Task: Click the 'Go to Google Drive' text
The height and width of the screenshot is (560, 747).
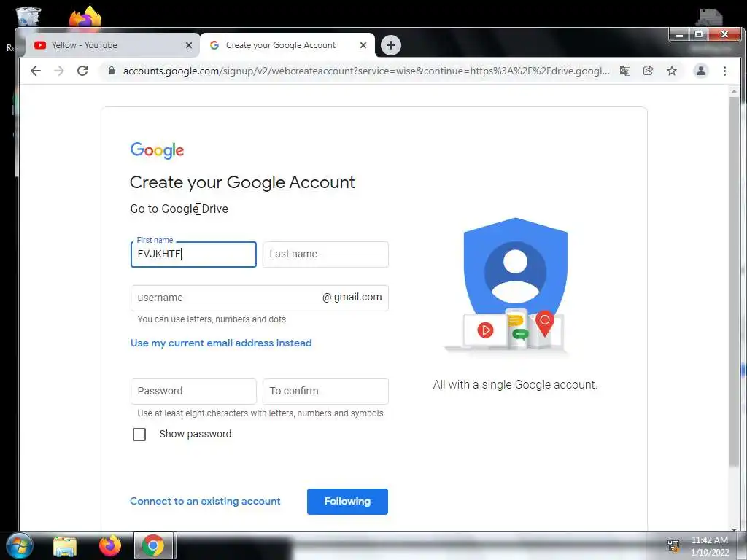Action: point(179,209)
